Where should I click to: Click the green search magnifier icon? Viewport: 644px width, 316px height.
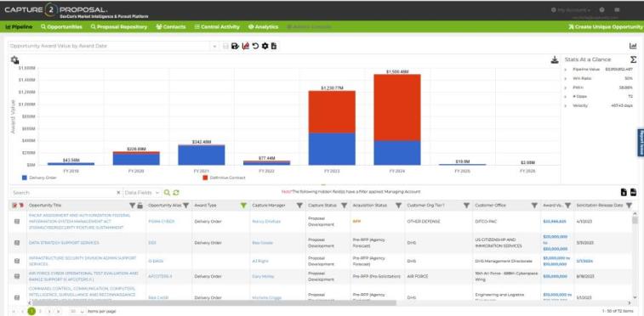tap(167, 193)
